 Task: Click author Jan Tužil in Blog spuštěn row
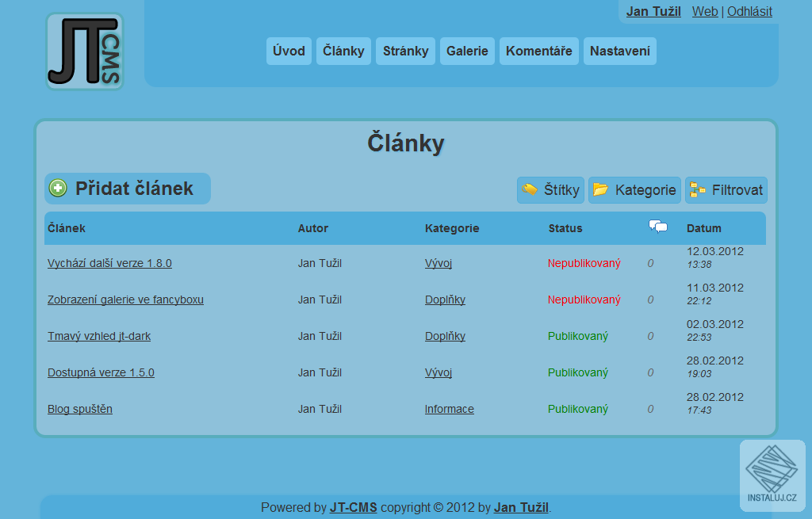click(320, 409)
